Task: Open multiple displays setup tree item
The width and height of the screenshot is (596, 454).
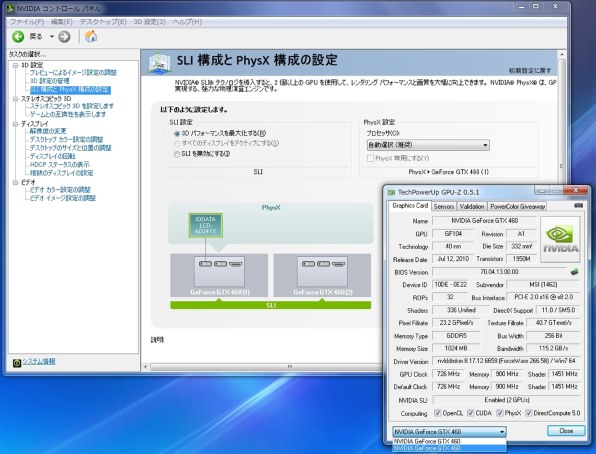Action: (61, 173)
